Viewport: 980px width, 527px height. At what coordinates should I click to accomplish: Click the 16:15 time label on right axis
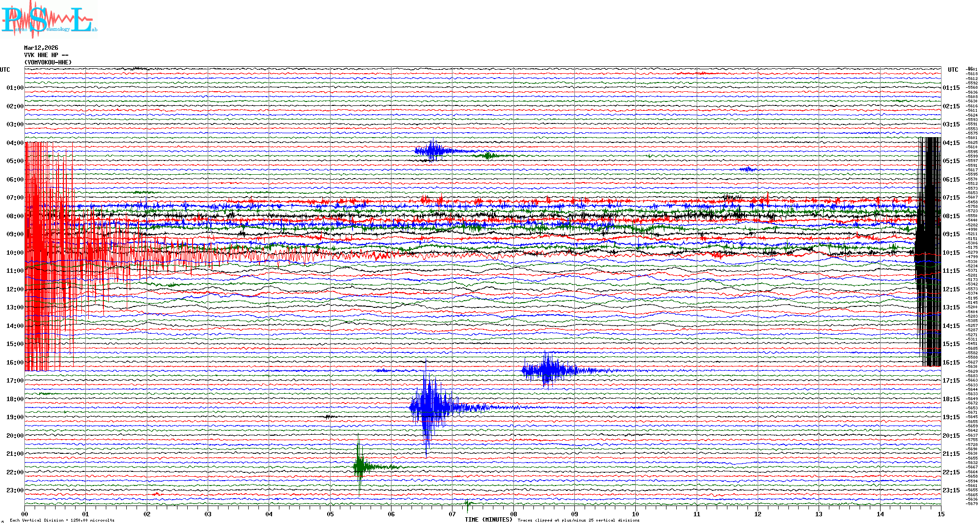tap(951, 363)
